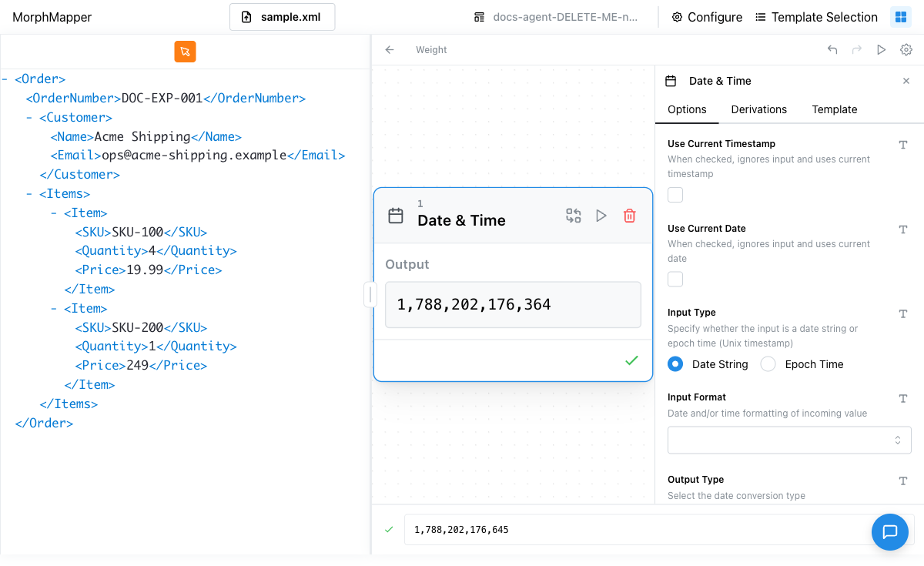Viewport: 924px width, 566px height.
Task: Click the template T icon for Input Format
Action: [x=903, y=398]
